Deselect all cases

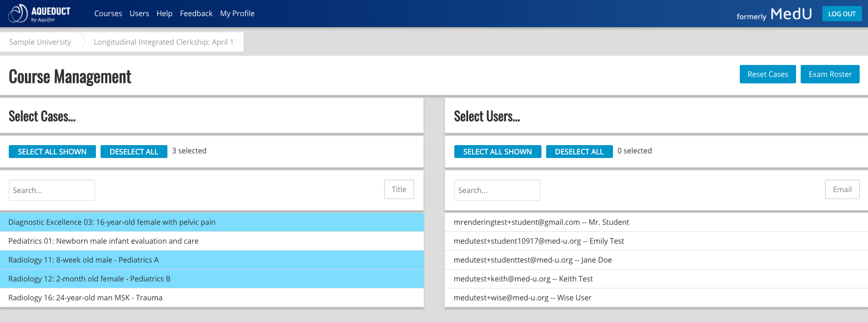pyautogui.click(x=134, y=152)
